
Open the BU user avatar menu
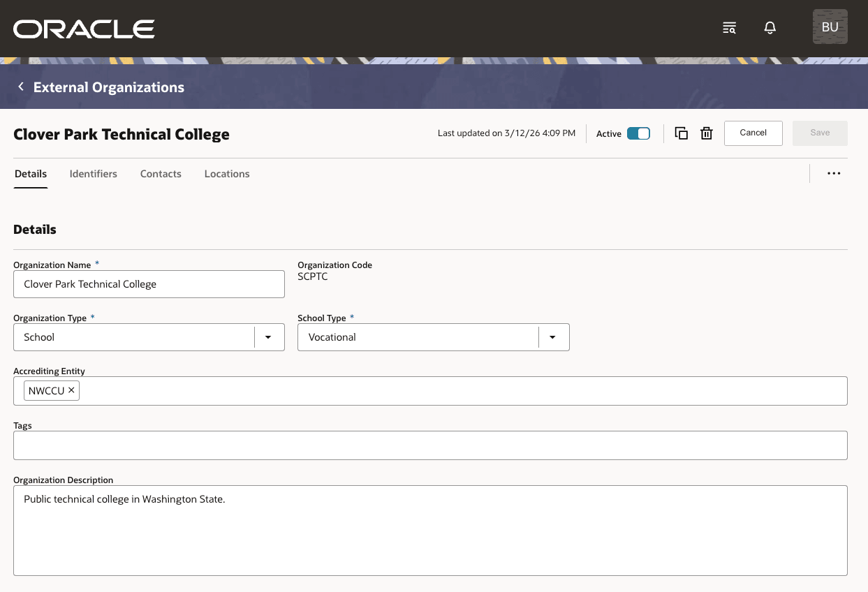click(x=830, y=27)
